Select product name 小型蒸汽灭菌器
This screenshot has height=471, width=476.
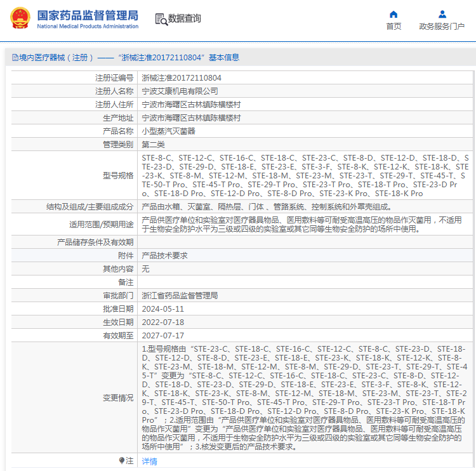pyautogui.click(x=168, y=131)
